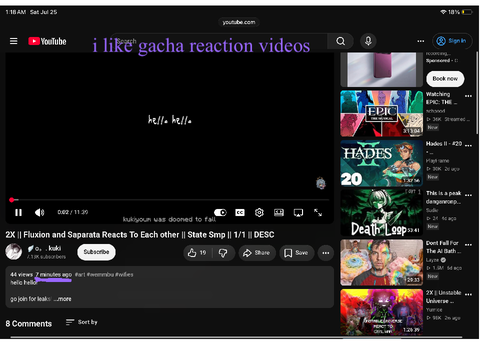
Task: Cast video via AirPlay icon
Action: (x=298, y=212)
